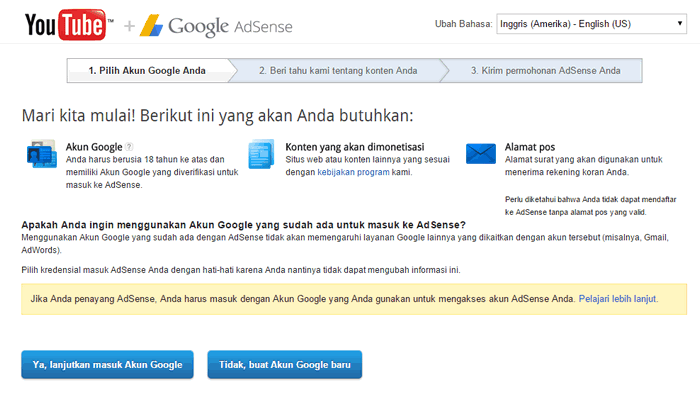The image size is (700, 395).
Task: Select step 3 Kirim permohonan AdSense Anda
Action: point(545,71)
